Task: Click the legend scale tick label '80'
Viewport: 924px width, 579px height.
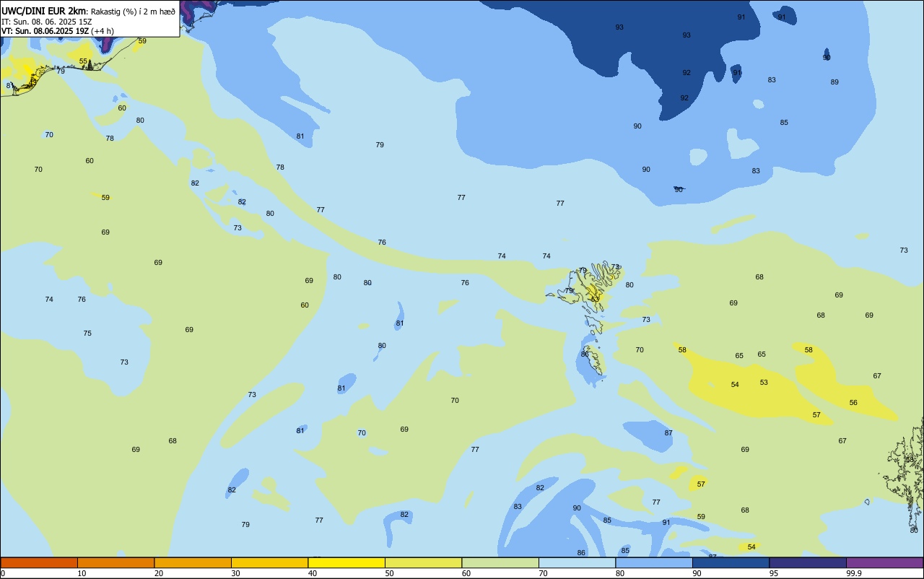Action: (620, 573)
